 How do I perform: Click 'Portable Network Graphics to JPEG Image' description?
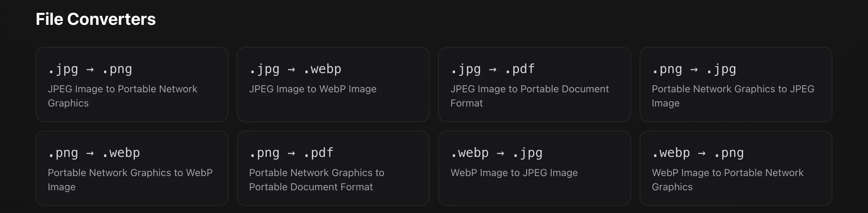tap(733, 96)
